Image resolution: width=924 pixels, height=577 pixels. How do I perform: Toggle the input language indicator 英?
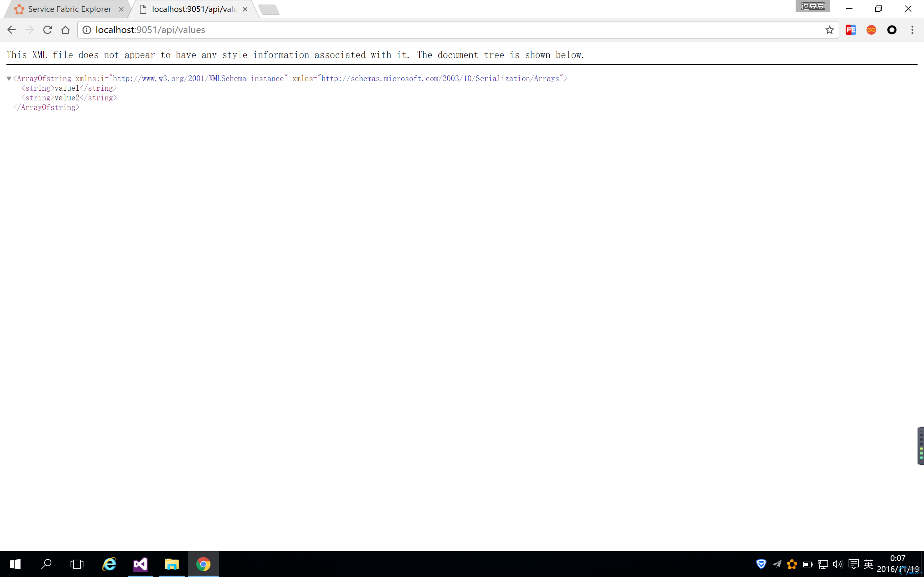(x=868, y=564)
